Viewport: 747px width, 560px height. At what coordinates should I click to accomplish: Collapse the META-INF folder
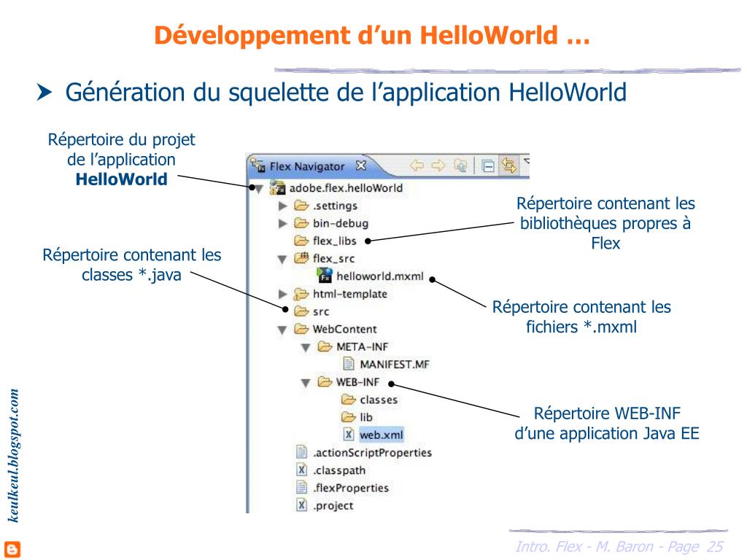click(306, 348)
